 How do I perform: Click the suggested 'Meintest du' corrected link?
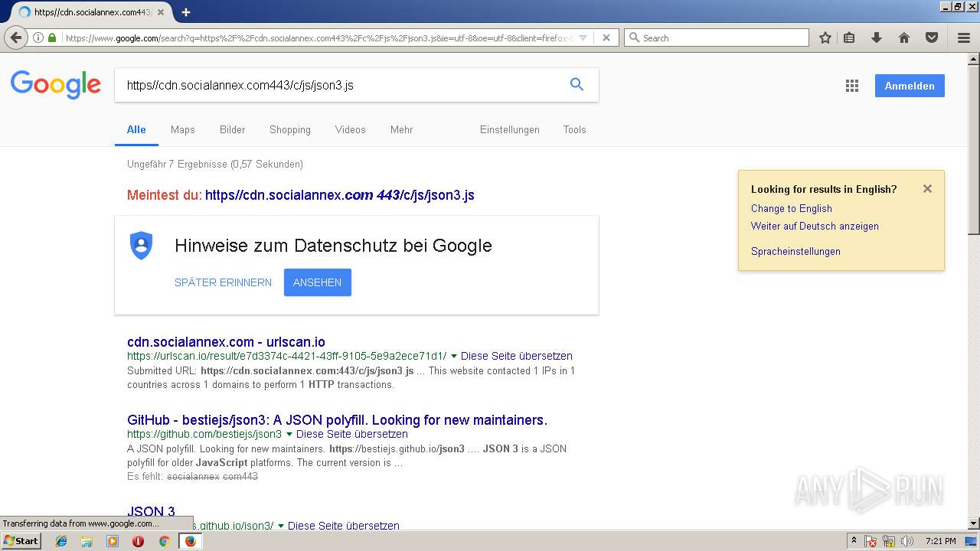[340, 195]
